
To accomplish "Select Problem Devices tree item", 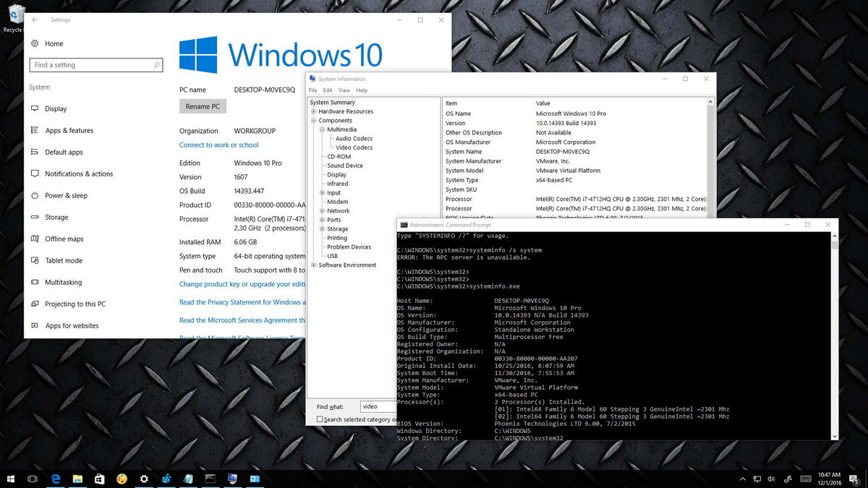I will click(349, 247).
